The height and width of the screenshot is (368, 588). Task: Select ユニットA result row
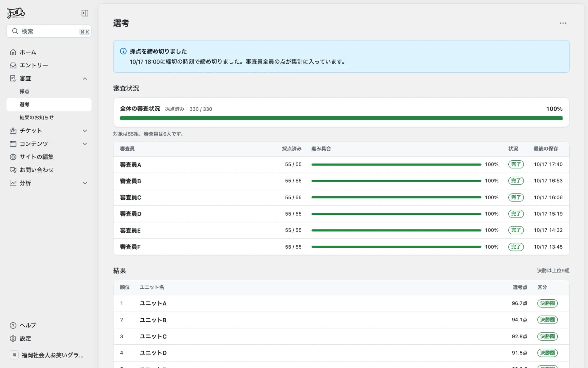pyautogui.click(x=341, y=304)
